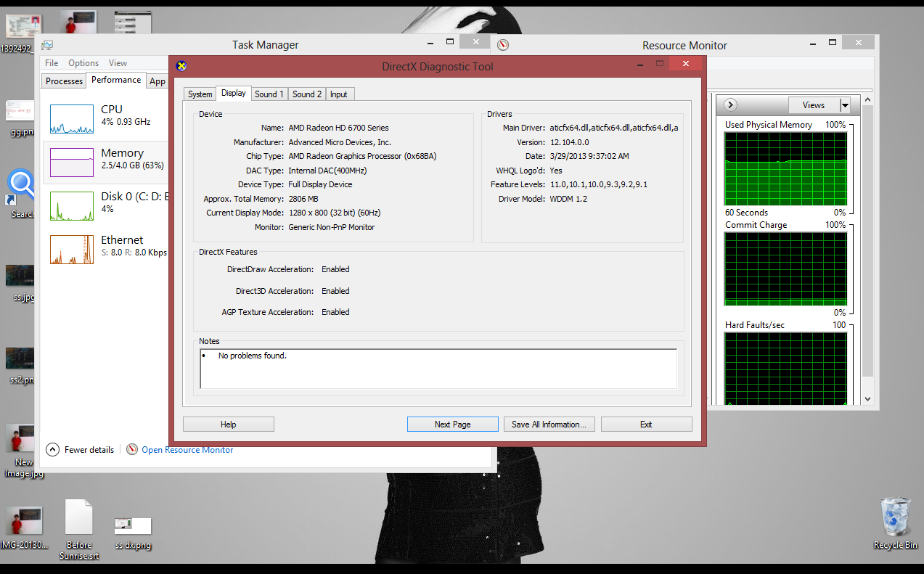Viewport: 924px width, 574px height.
Task: Select the Memory graph in Task Manager sidebar
Action: [x=71, y=162]
